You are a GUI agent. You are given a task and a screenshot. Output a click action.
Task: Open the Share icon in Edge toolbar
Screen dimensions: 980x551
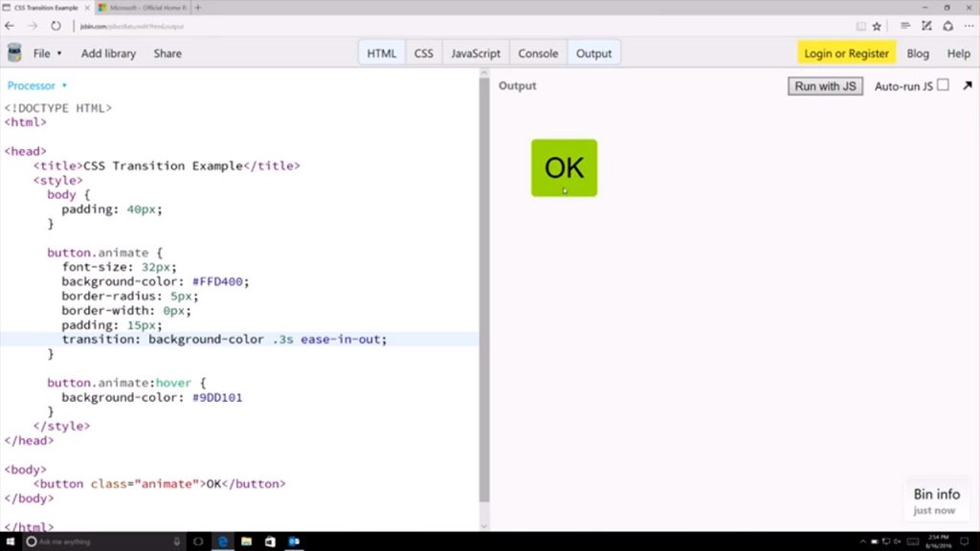(947, 26)
